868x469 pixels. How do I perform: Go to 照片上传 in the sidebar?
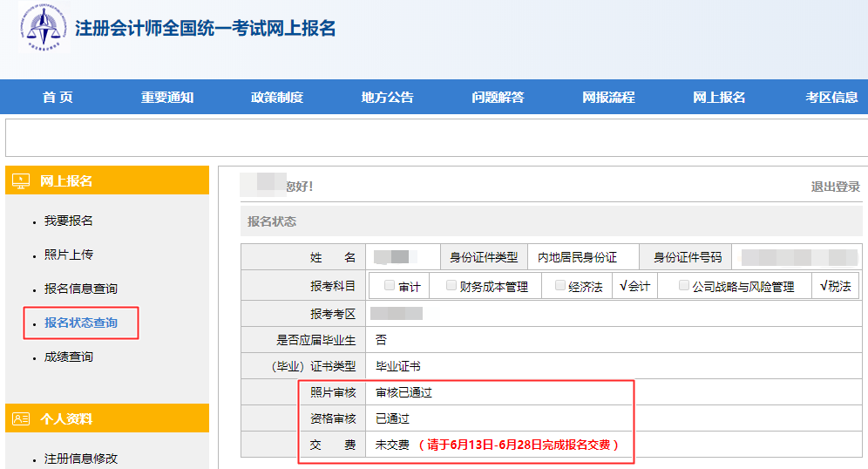[69, 255]
